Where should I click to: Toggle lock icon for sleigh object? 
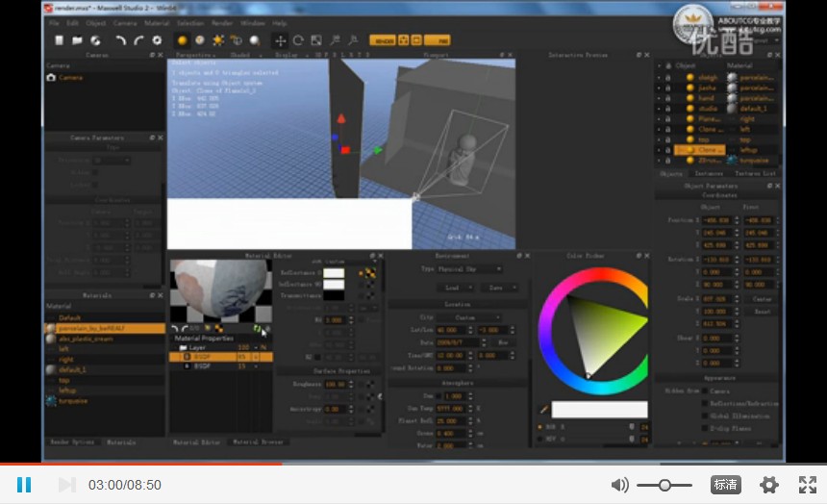[667, 78]
